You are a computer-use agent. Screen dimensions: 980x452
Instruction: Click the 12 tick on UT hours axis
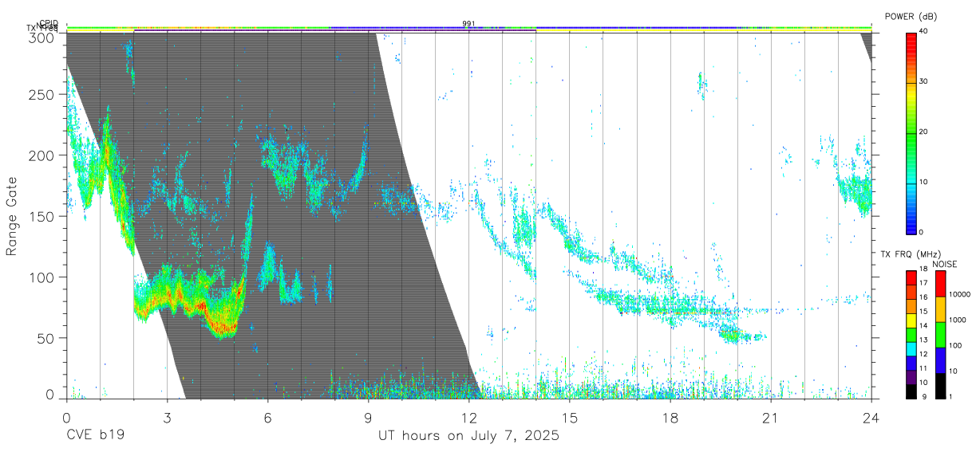468,418
